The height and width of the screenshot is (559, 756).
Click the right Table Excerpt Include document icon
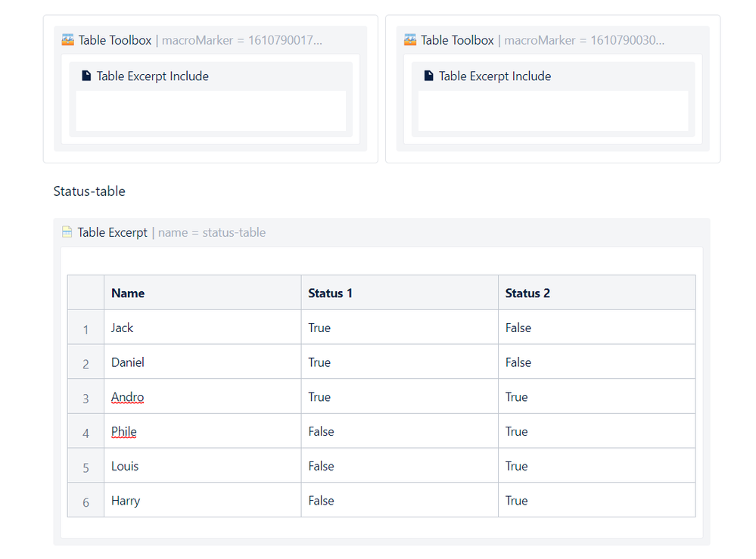pos(428,76)
